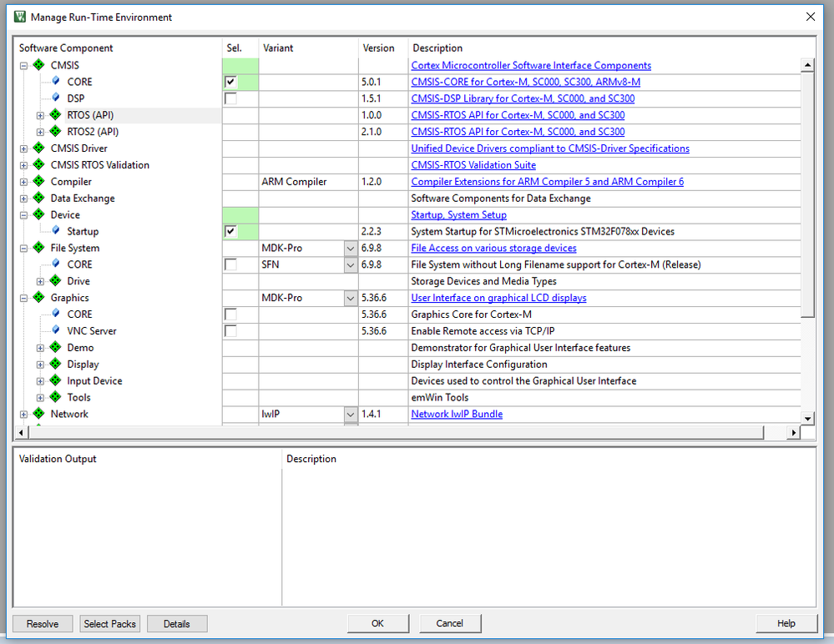Click the Graphics green diamond icon

[x=39, y=298]
